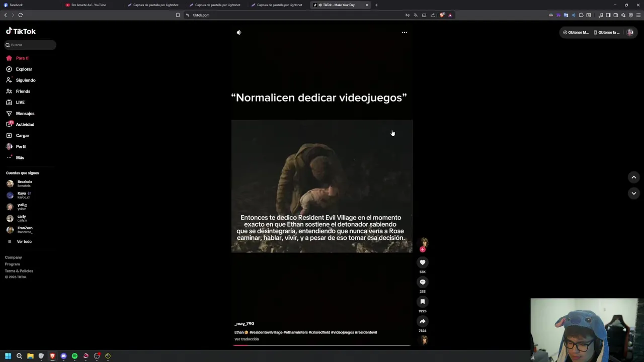Open Discord from the taskbar
Viewport: 644px width, 362px height.
point(63,356)
